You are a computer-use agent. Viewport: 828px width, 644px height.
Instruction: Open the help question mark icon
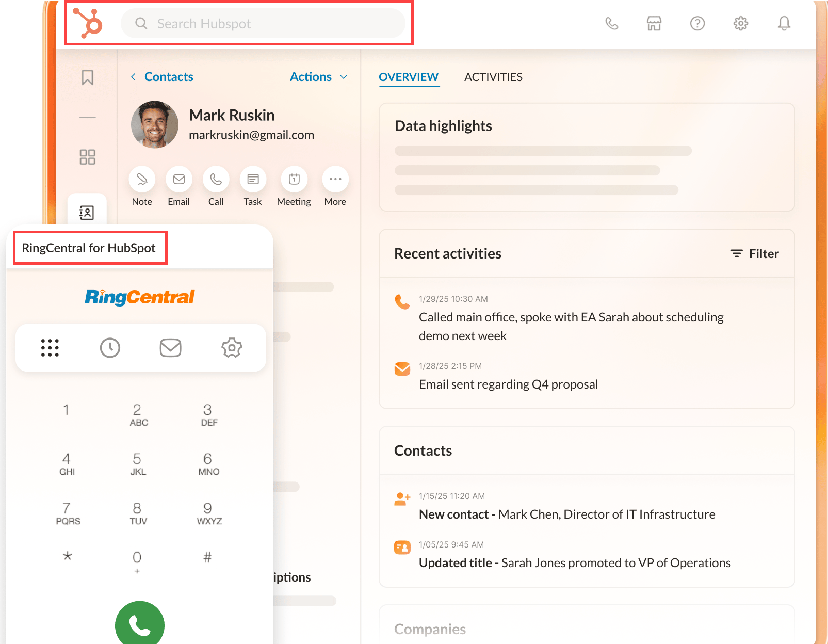[697, 23]
